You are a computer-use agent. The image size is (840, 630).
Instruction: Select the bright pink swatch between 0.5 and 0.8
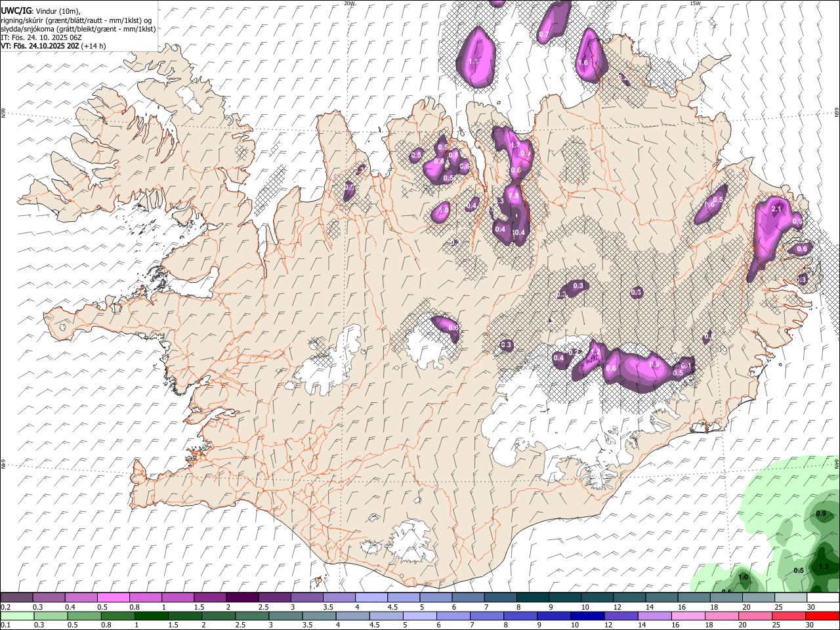pos(113,598)
